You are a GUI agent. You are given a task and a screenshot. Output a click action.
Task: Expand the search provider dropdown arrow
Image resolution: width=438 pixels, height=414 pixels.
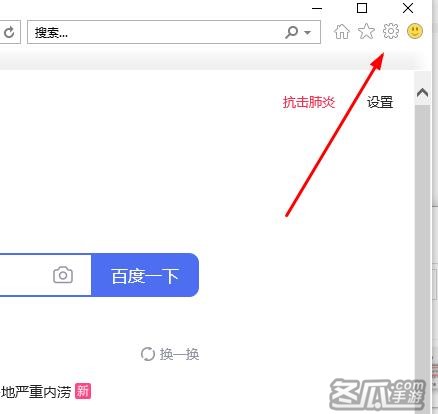click(308, 33)
